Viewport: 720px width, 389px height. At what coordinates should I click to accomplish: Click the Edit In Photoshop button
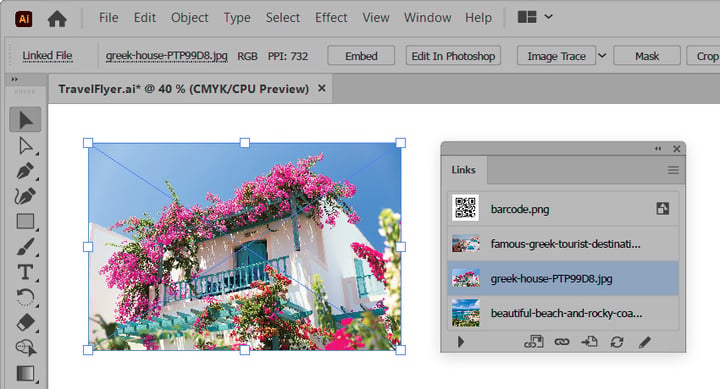click(453, 56)
